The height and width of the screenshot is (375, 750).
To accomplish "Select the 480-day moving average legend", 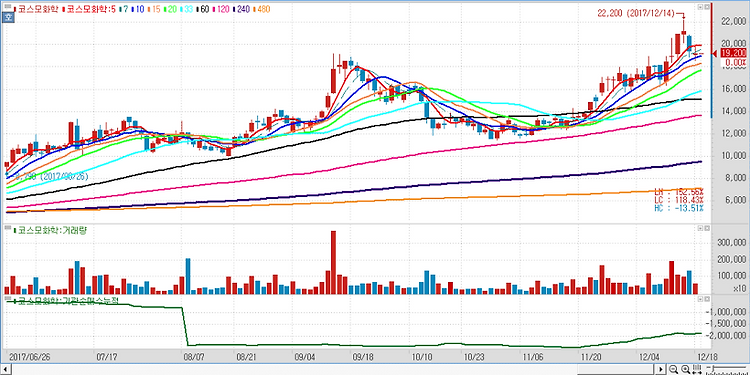I will 263,9.
